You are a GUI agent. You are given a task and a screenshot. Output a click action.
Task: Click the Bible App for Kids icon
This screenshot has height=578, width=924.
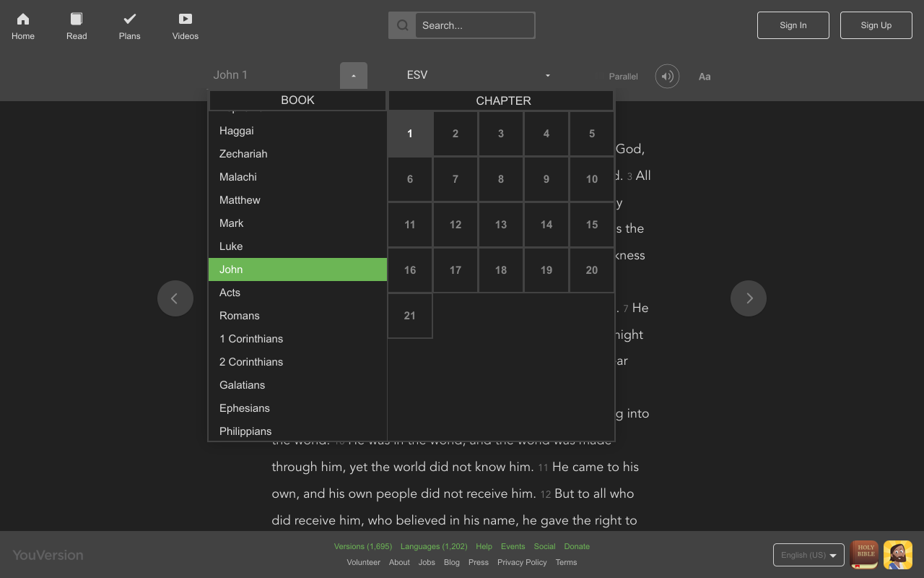pyautogui.click(x=897, y=554)
